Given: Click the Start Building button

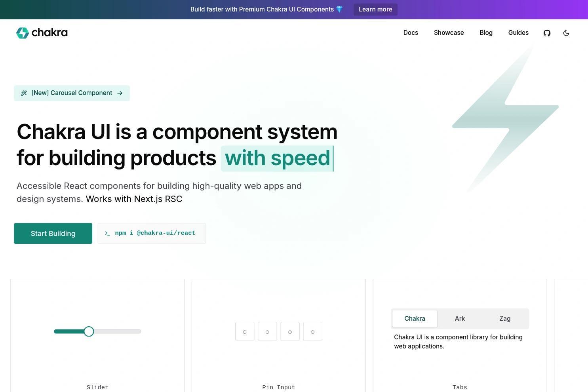Looking at the screenshot, I should click(x=53, y=234).
